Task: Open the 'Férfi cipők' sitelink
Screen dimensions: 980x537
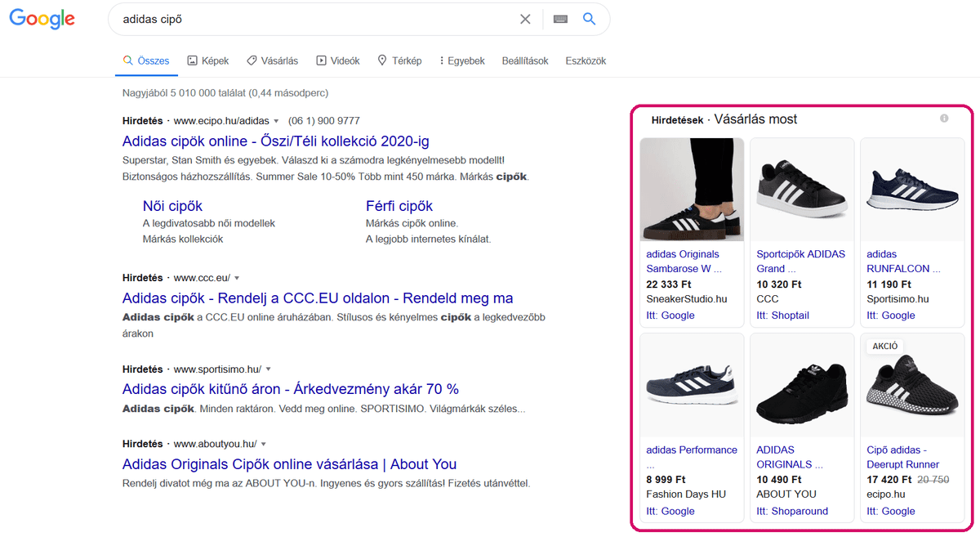Action: click(399, 206)
